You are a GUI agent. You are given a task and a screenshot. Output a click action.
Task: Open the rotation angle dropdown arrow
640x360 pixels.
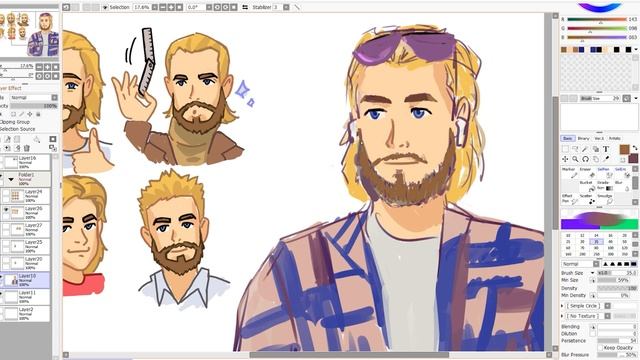point(209,7)
